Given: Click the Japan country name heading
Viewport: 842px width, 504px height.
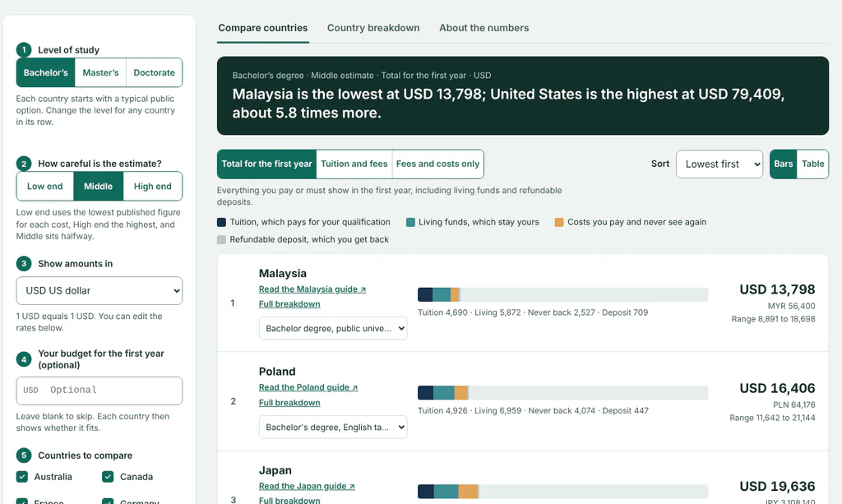Looking at the screenshot, I should pyautogui.click(x=275, y=470).
